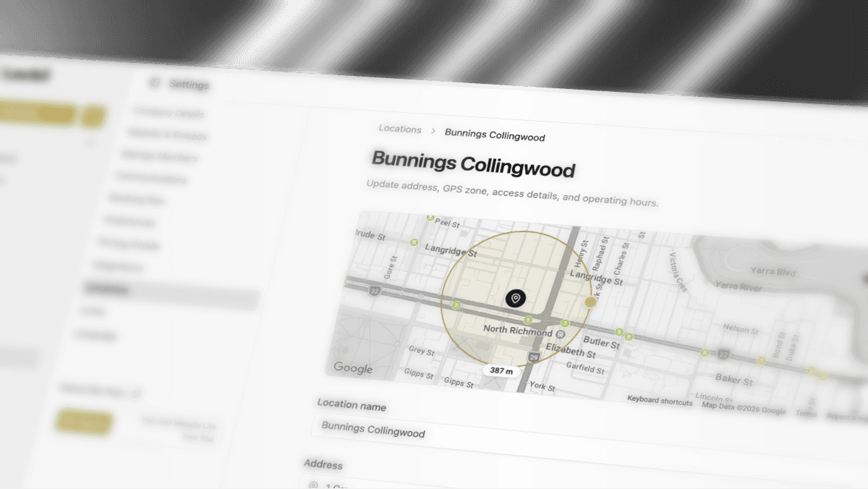Click the York St map label
The height and width of the screenshot is (489, 868).
click(542, 386)
